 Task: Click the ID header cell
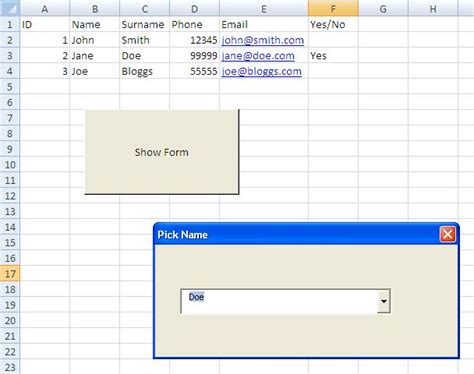pyautogui.click(x=45, y=24)
